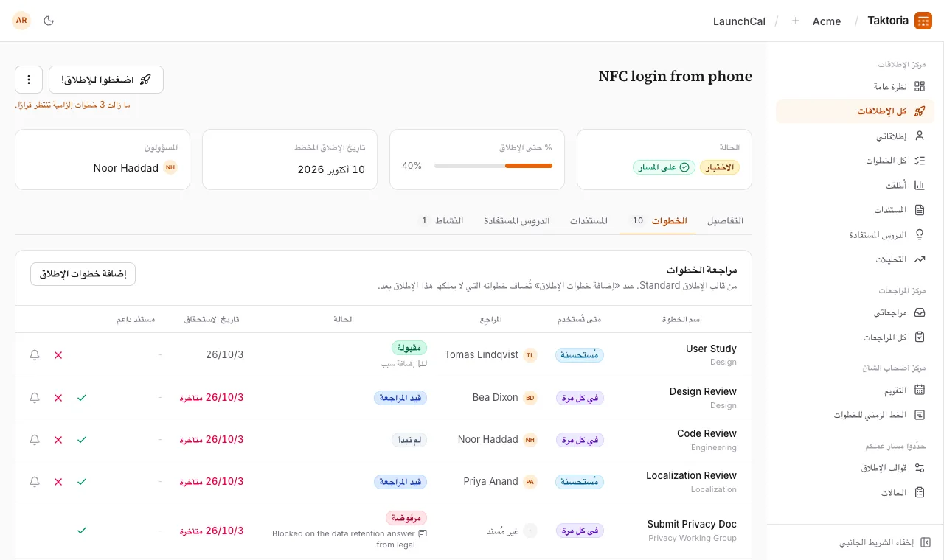Open الخط الزمني للخطوات sidebar item
This screenshot has height=560, width=944.
[855, 415]
